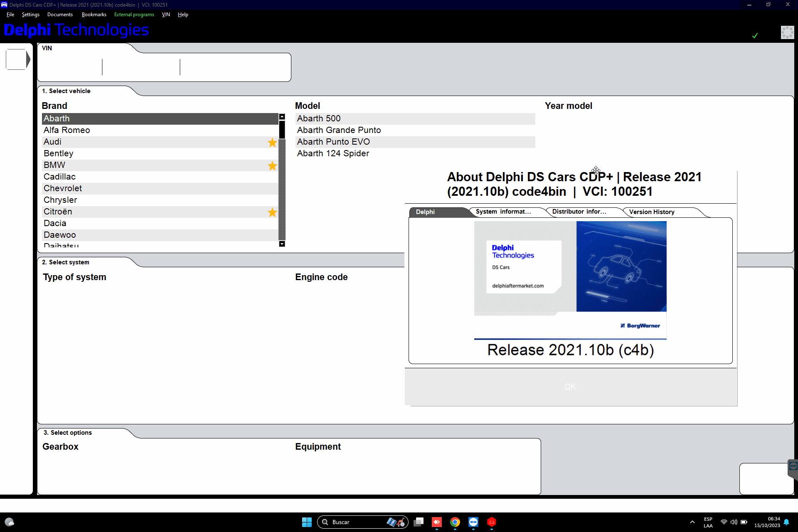Select Abarth 500 from the Model list
Image resolution: width=798 pixels, height=532 pixels.
tap(318, 118)
